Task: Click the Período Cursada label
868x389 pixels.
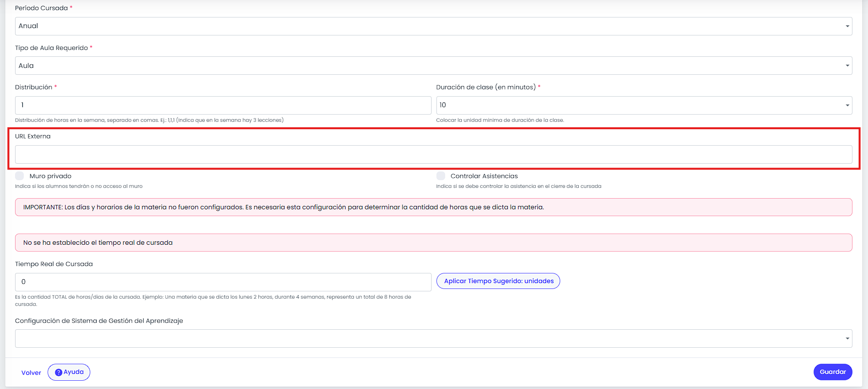Action: pos(41,8)
